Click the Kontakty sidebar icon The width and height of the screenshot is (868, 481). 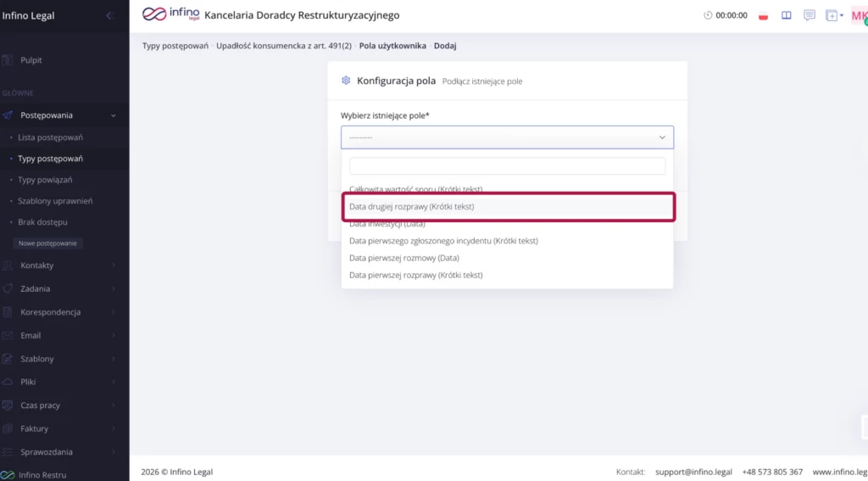pos(7,266)
